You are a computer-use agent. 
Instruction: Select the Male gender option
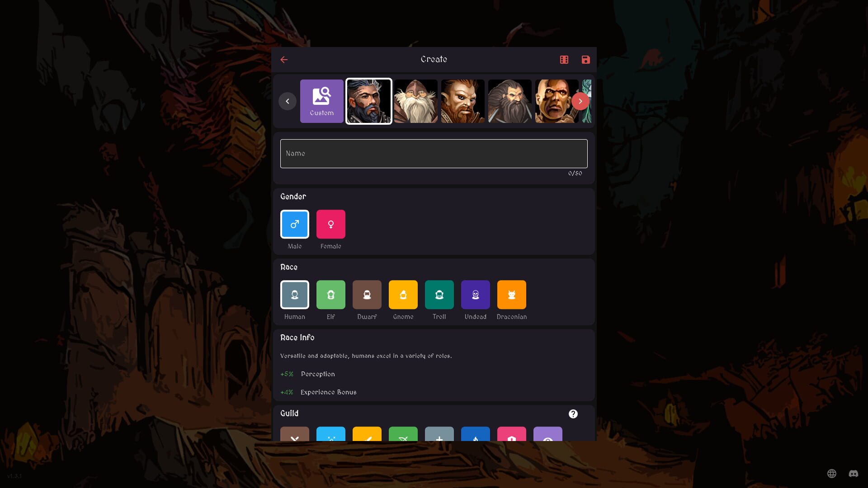294,224
